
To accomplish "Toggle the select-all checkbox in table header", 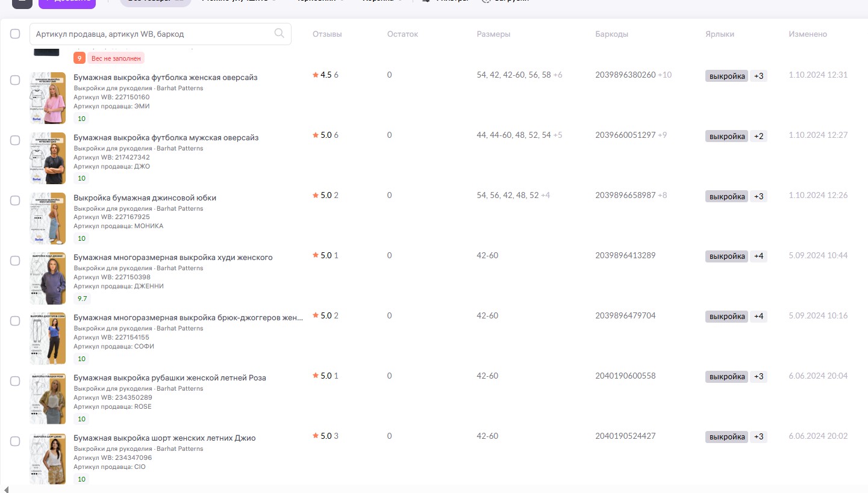I will (x=15, y=34).
